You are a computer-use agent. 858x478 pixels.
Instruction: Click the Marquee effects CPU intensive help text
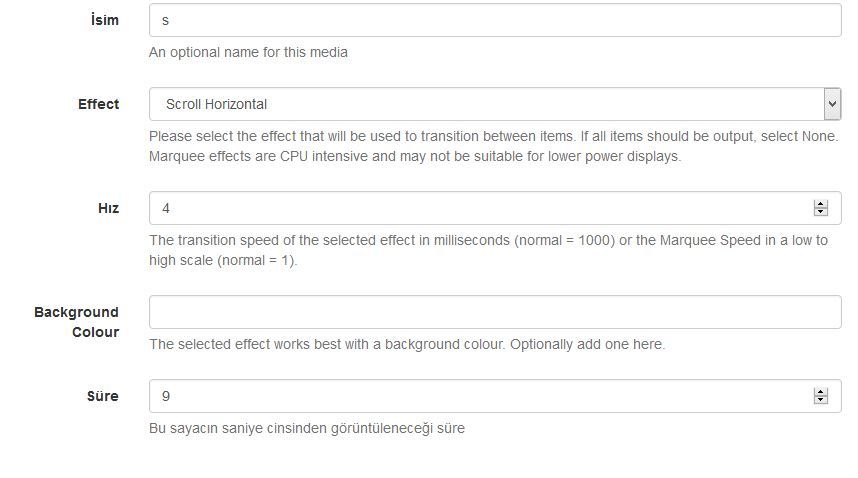pyautogui.click(x=414, y=156)
